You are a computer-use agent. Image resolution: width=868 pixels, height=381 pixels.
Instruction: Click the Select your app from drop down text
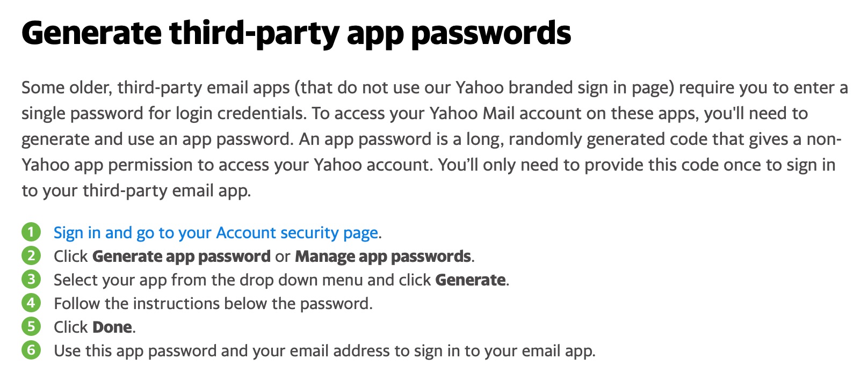pyautogui.click(x=281, y=280)
